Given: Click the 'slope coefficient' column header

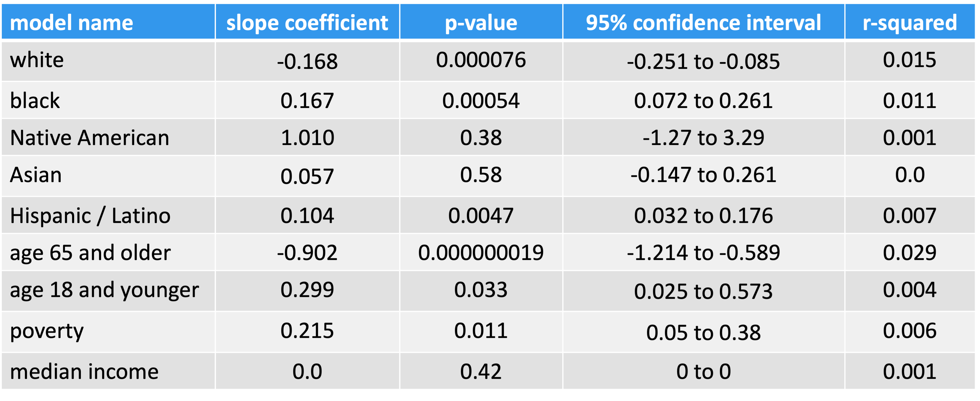Looking at the screenshot, I should 307,23.
